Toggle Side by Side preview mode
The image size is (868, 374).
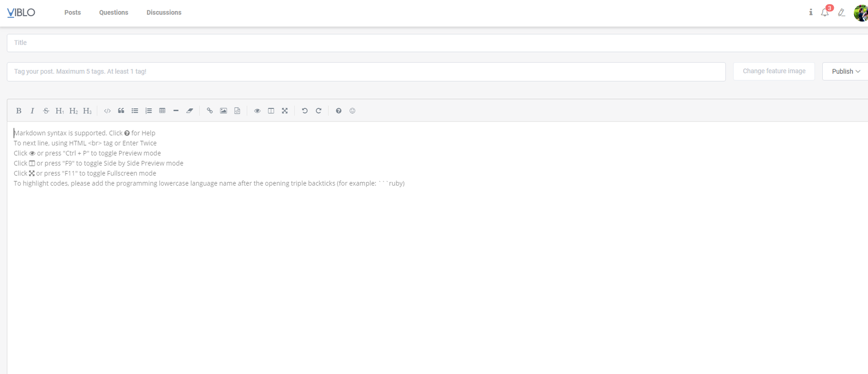click(x=271, y=111)
